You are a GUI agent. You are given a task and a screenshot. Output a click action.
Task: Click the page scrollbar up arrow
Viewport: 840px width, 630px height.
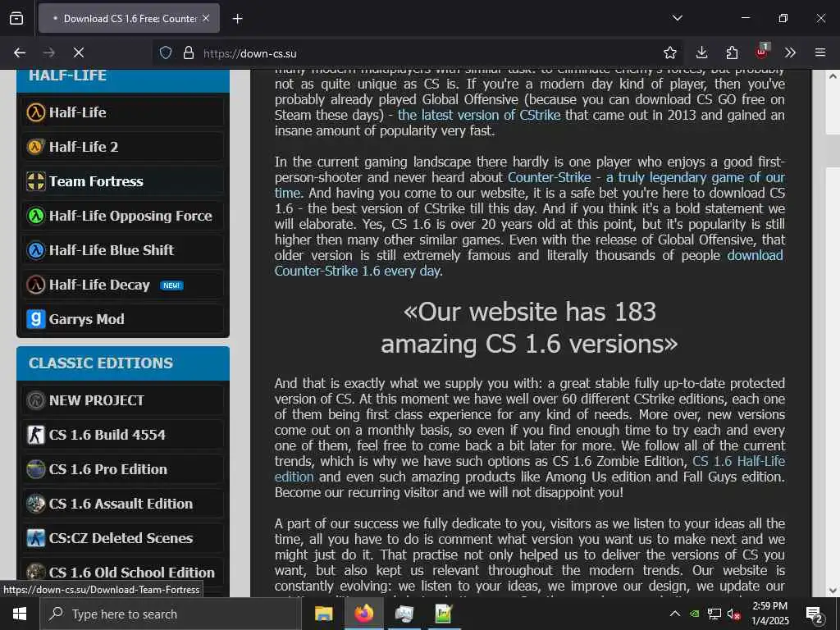[833, 76]
